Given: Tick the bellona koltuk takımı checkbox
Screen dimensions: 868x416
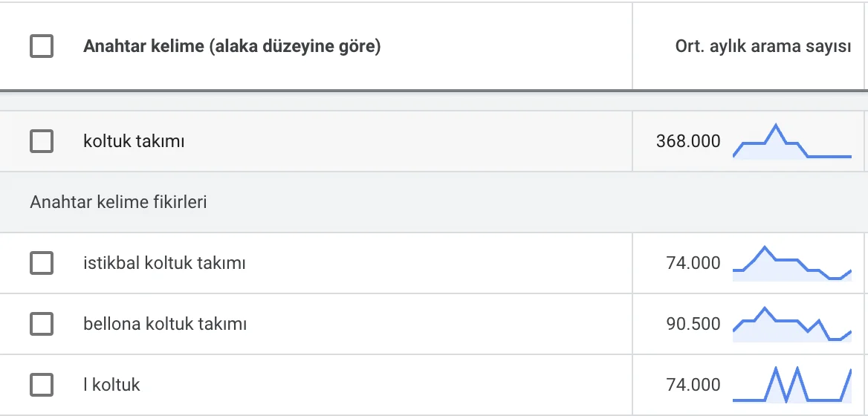Looking at the screenshot, I should [42, 324].
